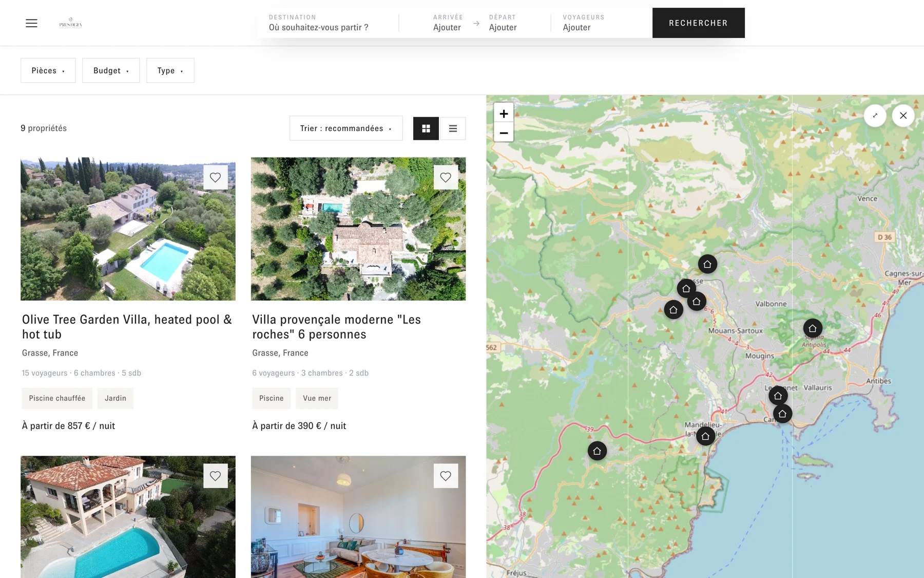This screenshot has height=578, width=924.
Task: Favorite the living room interior listing
Action: (446, 476)
